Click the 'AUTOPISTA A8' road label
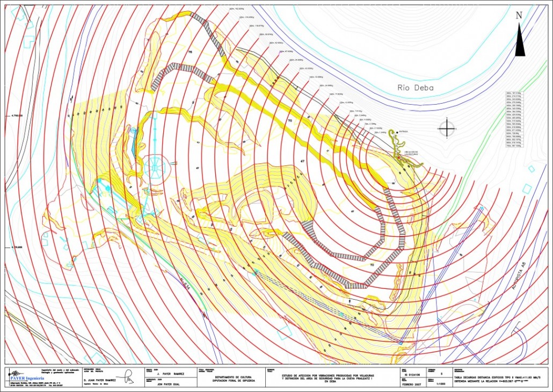The height and width of the screenshot is (392, 553). pyautogui.click(x=519, y=275)
